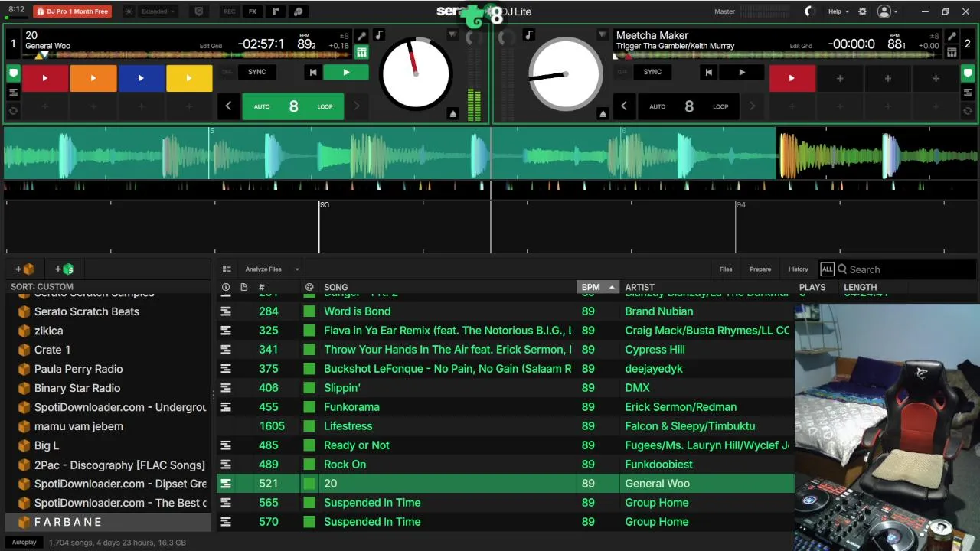Image resolution: width=980 pixels, height=551 pixels.
Task: Halve deck 1 loop size with left arrow
Action: point(228,106)
